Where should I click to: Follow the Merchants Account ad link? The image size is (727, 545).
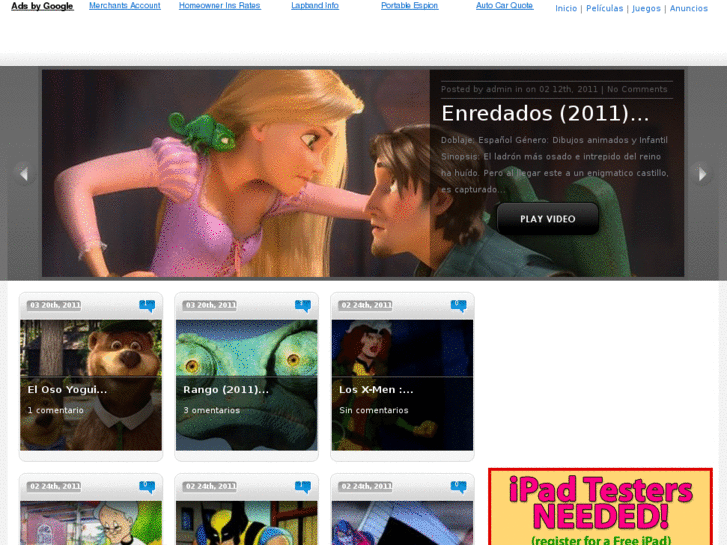(x=125, y=6)
